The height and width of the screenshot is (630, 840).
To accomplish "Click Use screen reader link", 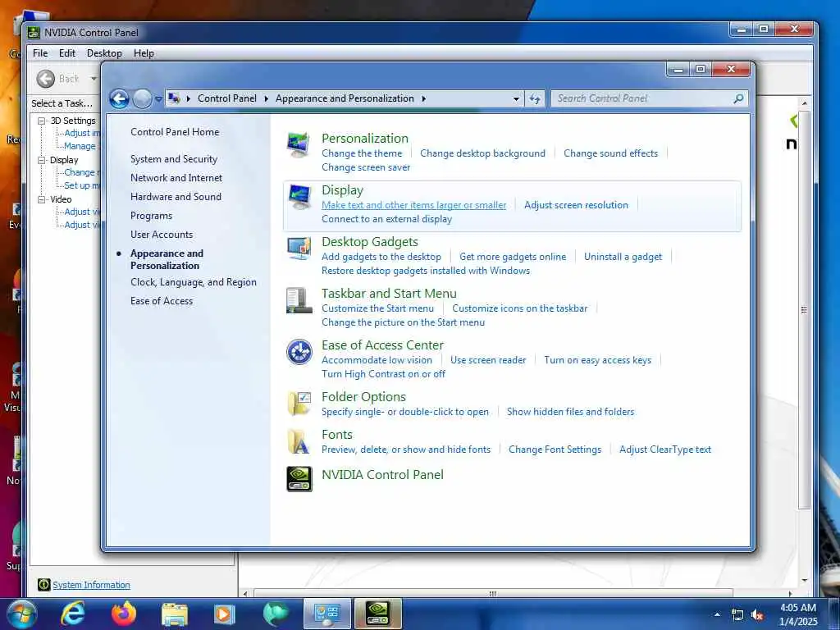I will tap(488, 360).
